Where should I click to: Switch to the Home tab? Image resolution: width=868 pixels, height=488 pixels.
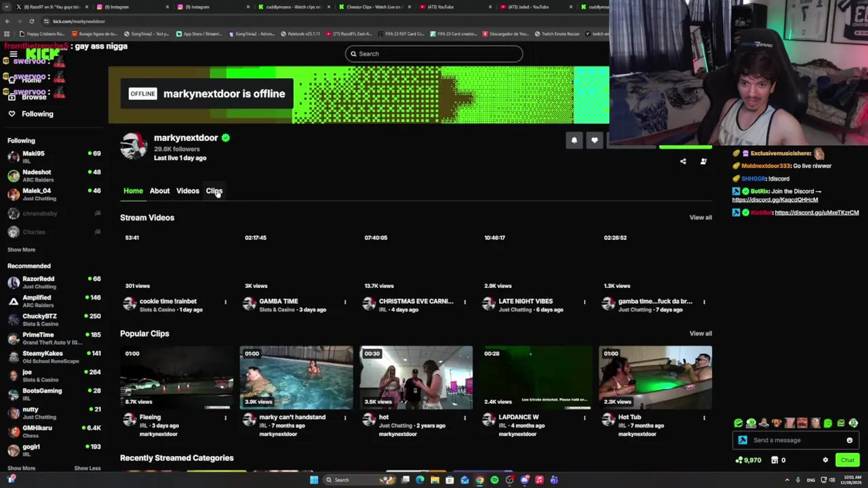click(x=133, y=191)
